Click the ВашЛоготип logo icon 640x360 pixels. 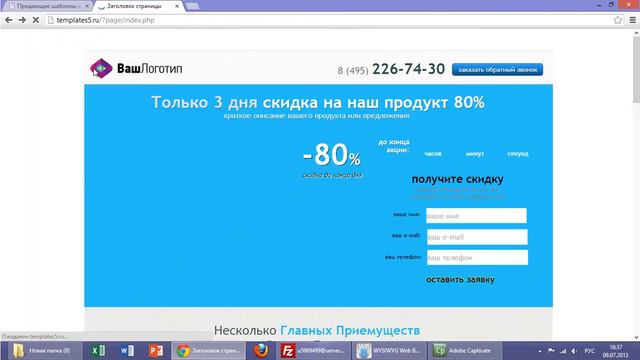click(x=101, y=68)
